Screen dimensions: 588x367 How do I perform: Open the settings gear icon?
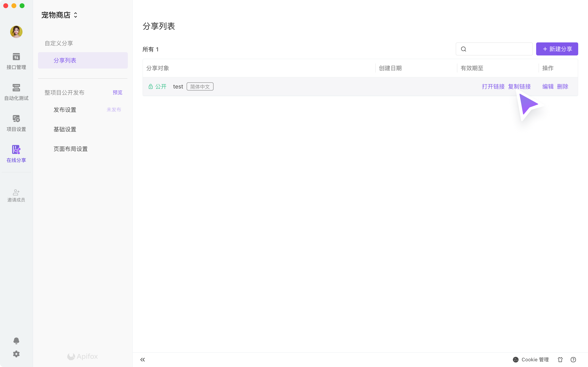tap(16, 354)
